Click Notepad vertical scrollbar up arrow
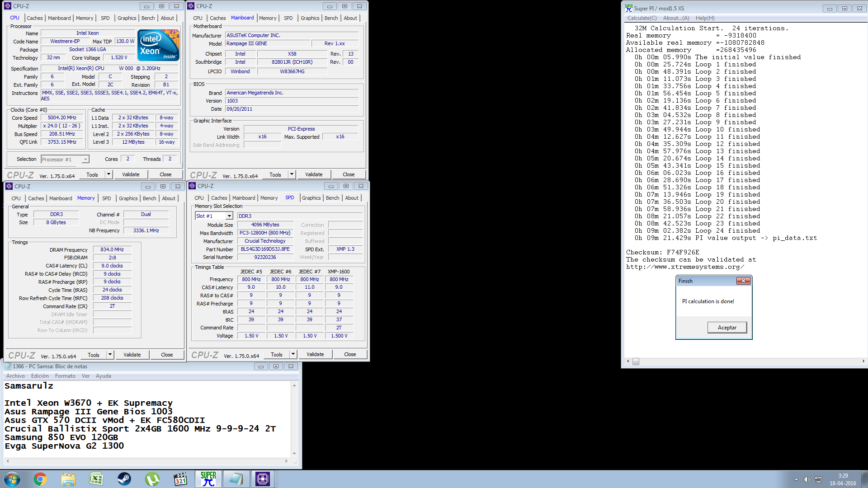This screenshot has height=488, width=868. tap(294, 385)
